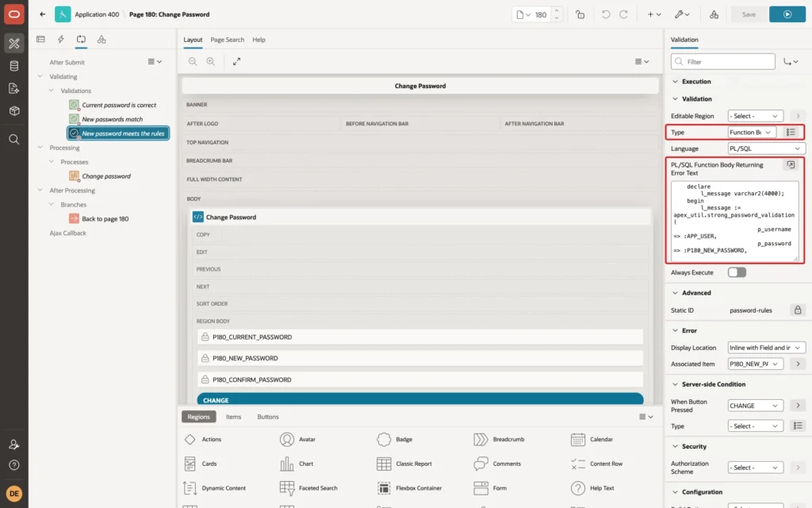
Task: Toggle the Always Execute switch
Action: coord(737,272)
